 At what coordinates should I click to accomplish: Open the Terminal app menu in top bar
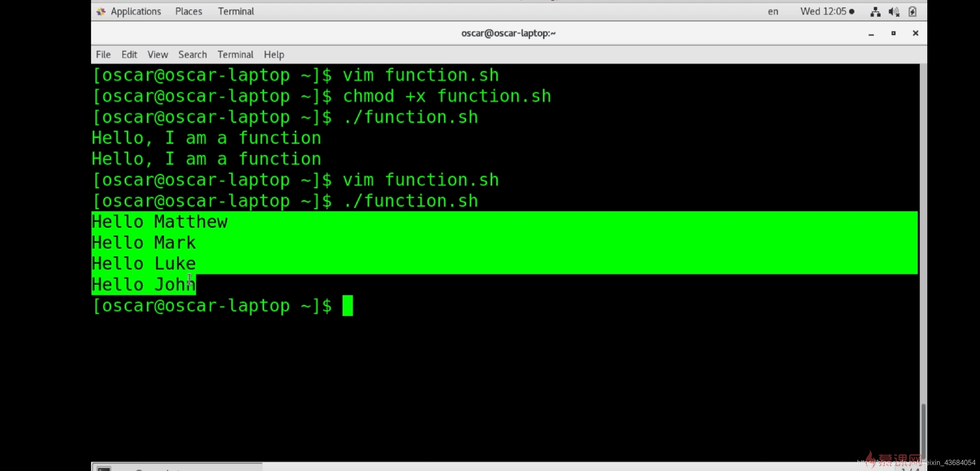(236, 11)
